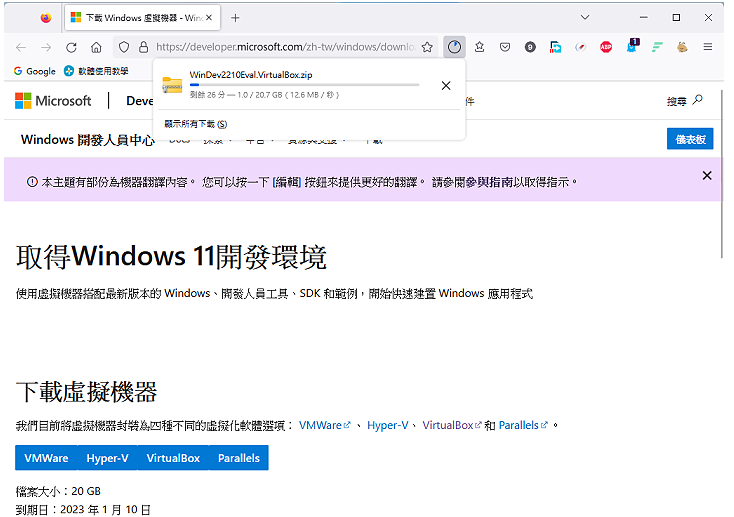Click the search magnifier on Microsoft header
The width and height of the screenshot is (734, 517).
(697, 100)
